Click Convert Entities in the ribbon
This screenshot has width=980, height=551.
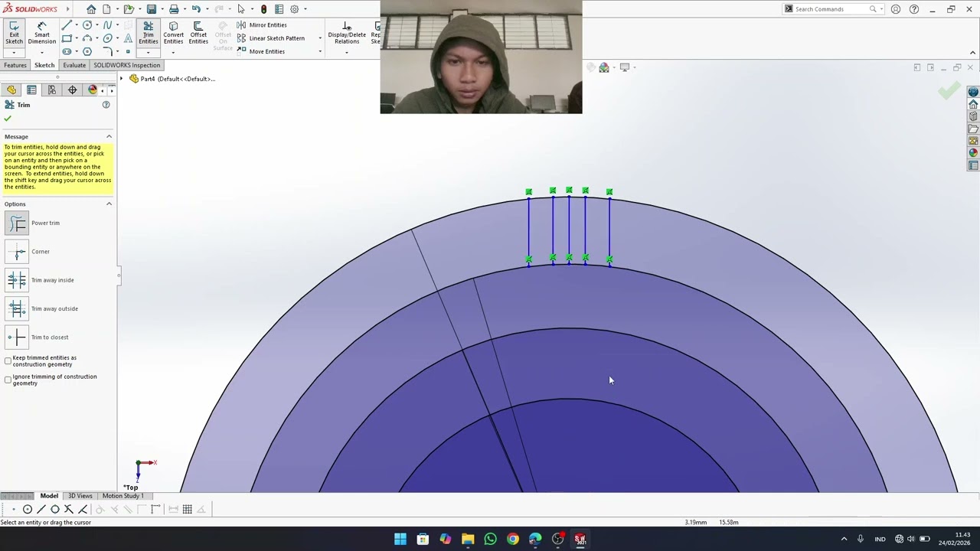pos(173,31)
